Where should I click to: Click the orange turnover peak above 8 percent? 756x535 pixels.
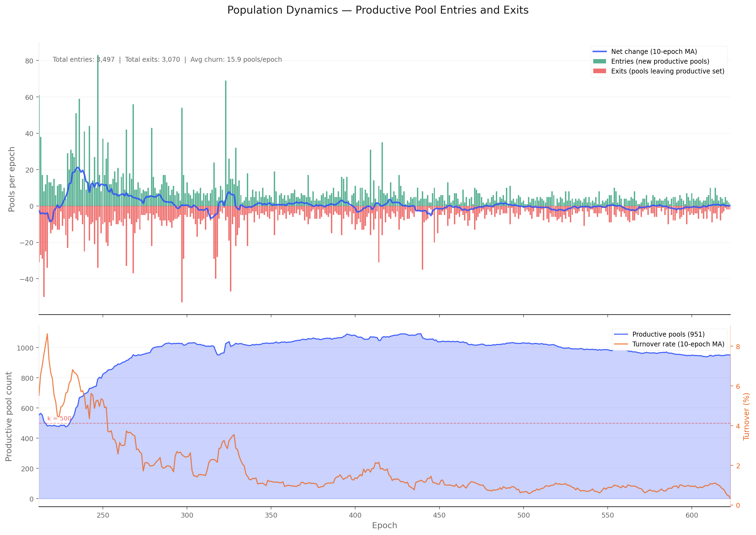pyautogui.click(x=47, y=334)
